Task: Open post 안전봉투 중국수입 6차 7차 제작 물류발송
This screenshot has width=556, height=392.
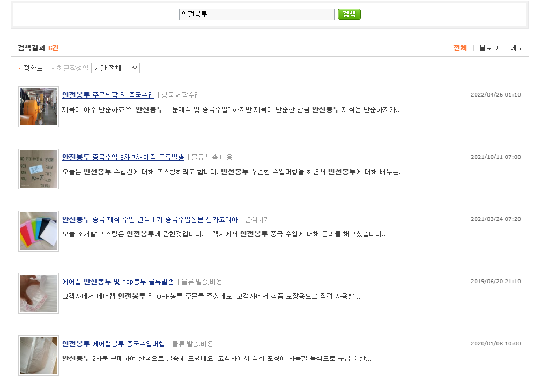Action: pyautogui.click(x=123, y=157)
